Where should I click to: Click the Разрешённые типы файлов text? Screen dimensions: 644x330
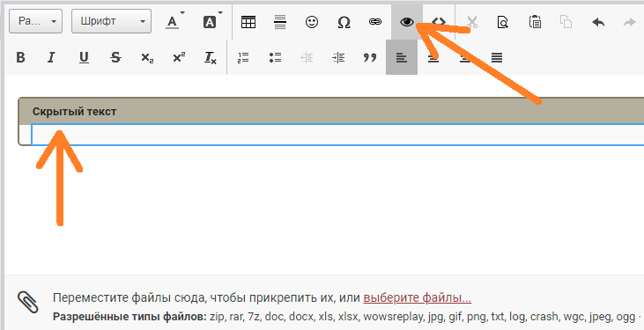coord(130,317)
